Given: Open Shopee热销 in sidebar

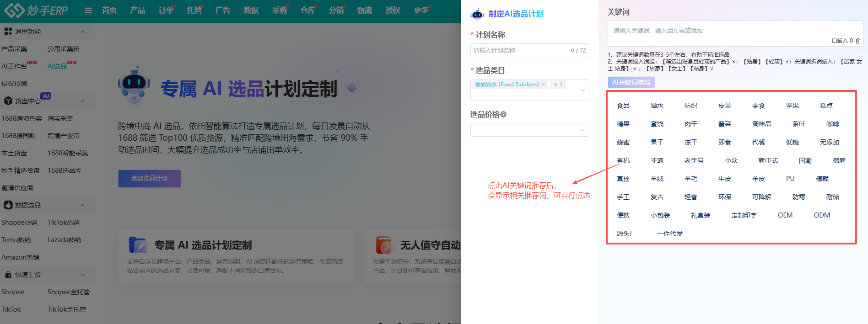Looking at the screenshot, I should 19,223.
